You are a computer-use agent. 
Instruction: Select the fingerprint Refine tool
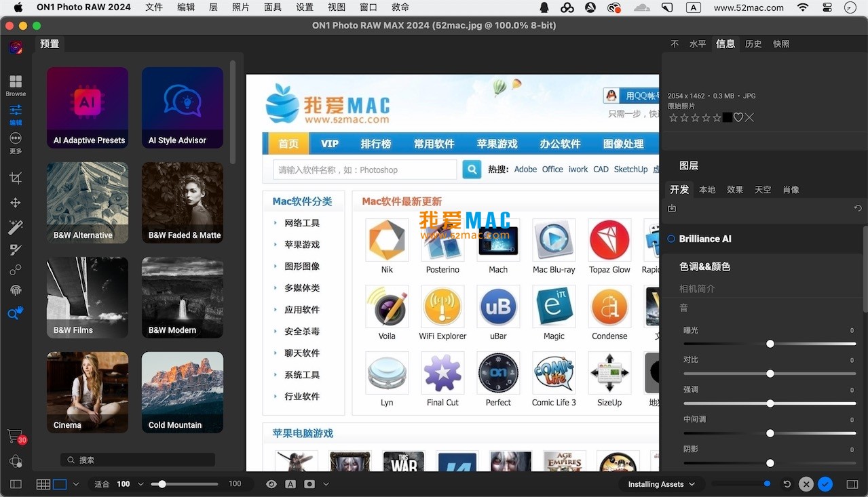[16, 290]
